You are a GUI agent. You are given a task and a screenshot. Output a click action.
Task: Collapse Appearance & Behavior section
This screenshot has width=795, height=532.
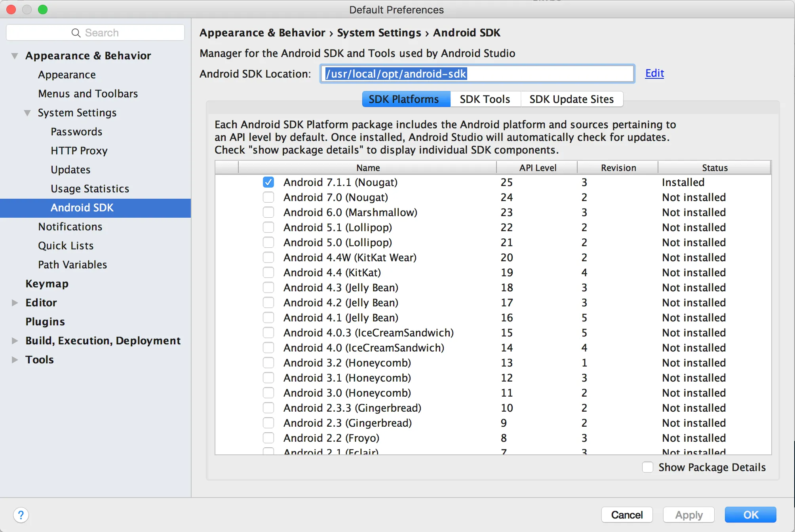[x=15, y=56]
